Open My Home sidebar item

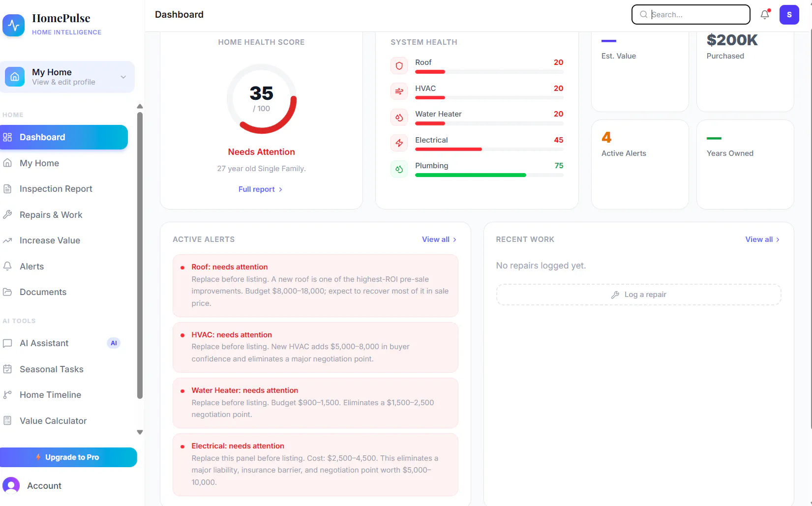tap(64, 163)
